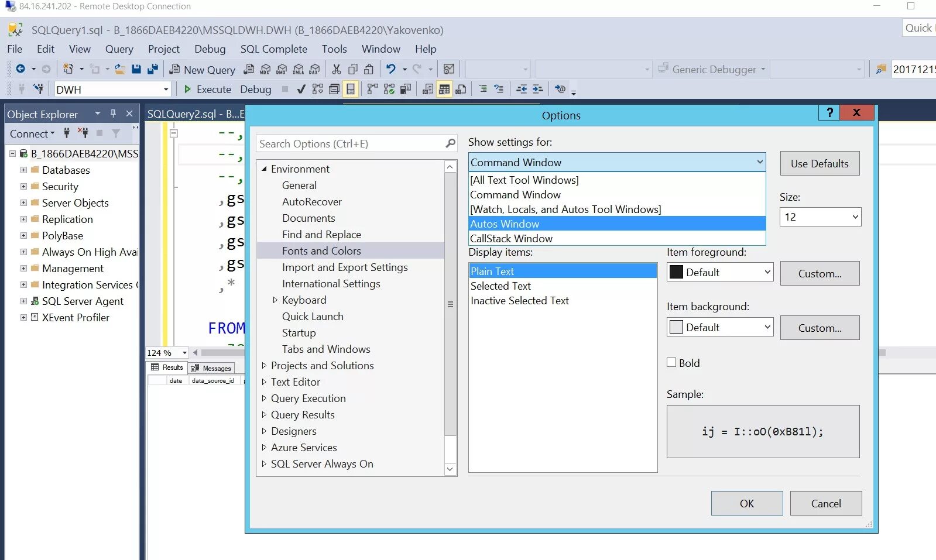Click the XMLA query icon
Viewport: 936px width, 560px height.
pos(298,69)
